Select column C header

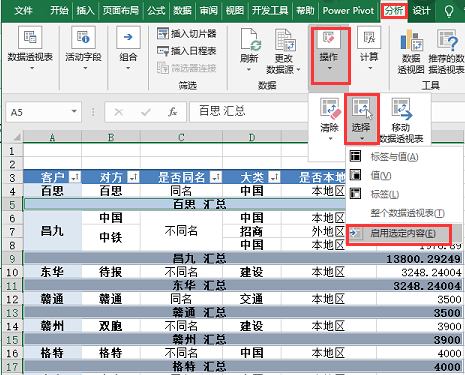[x=181, y=137]
